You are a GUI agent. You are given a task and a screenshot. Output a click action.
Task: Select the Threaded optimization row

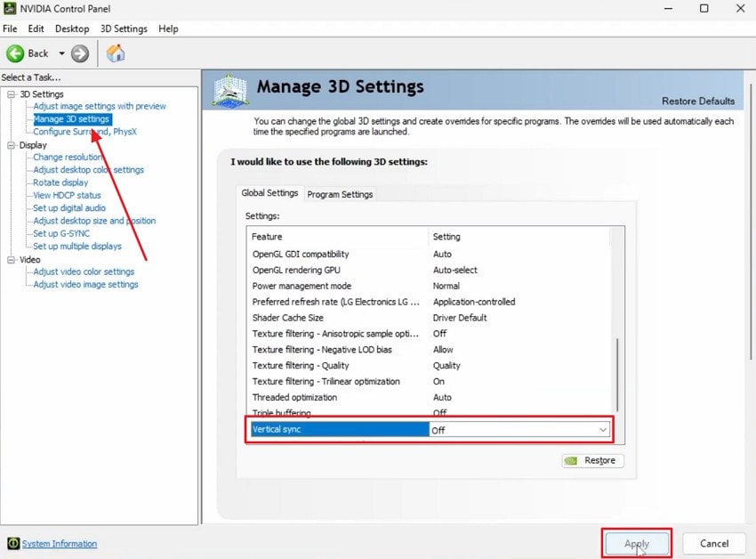[x=429, y=397]
